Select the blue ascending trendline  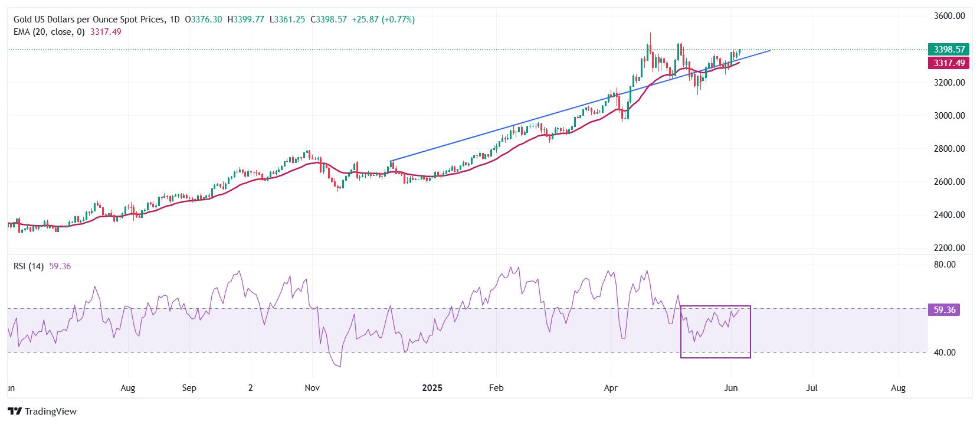pos(581,106)
